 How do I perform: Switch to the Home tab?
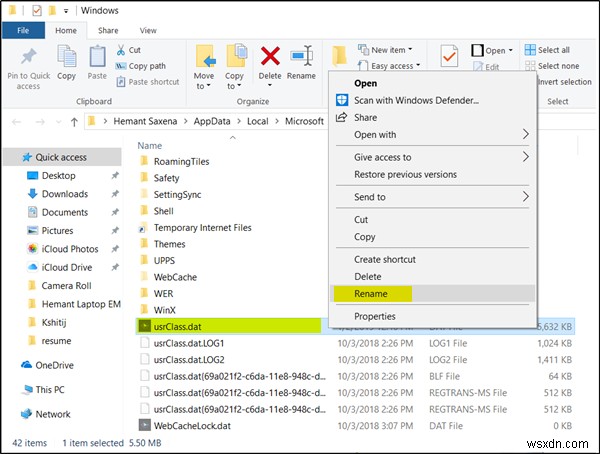click(66, 30)
